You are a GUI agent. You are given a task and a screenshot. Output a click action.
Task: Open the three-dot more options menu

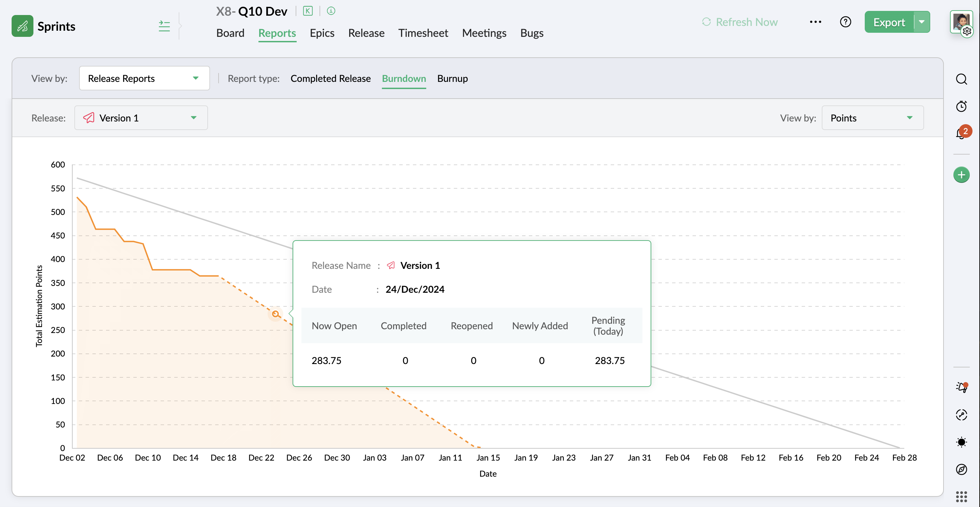tap(815, 22)
